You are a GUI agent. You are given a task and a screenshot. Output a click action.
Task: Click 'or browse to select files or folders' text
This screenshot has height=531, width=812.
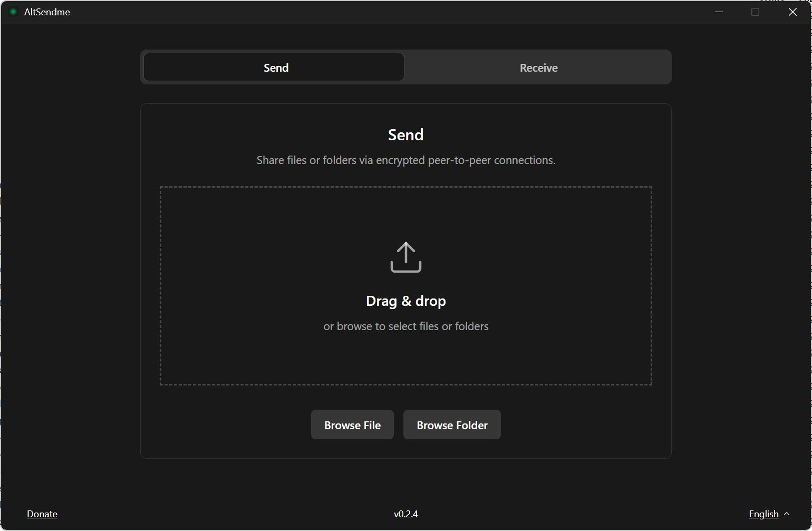(405, 326)
